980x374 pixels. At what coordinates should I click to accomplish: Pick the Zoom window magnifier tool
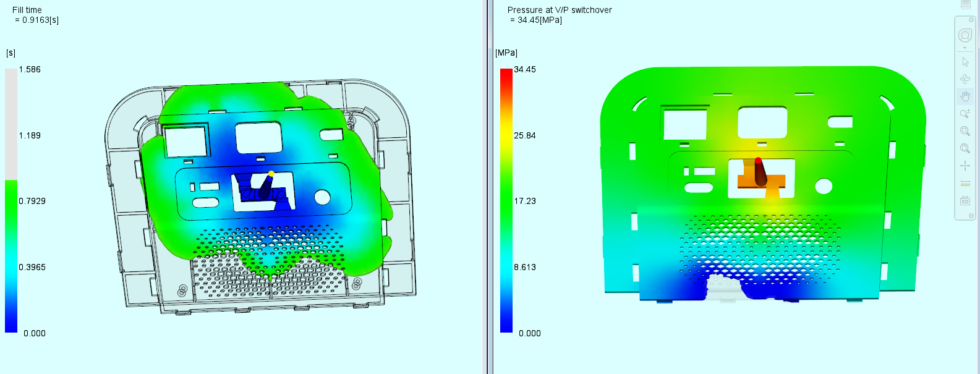pyautogui.click(x=965, y=131)
